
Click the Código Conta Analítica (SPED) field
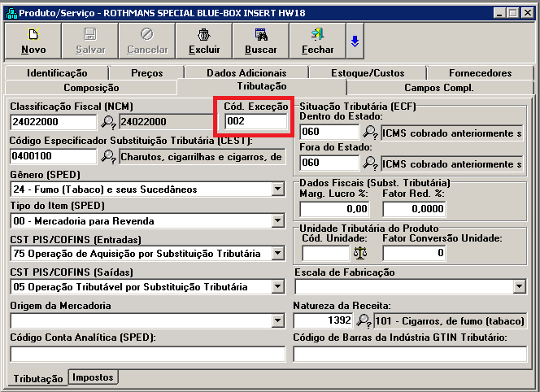point(146,354)
